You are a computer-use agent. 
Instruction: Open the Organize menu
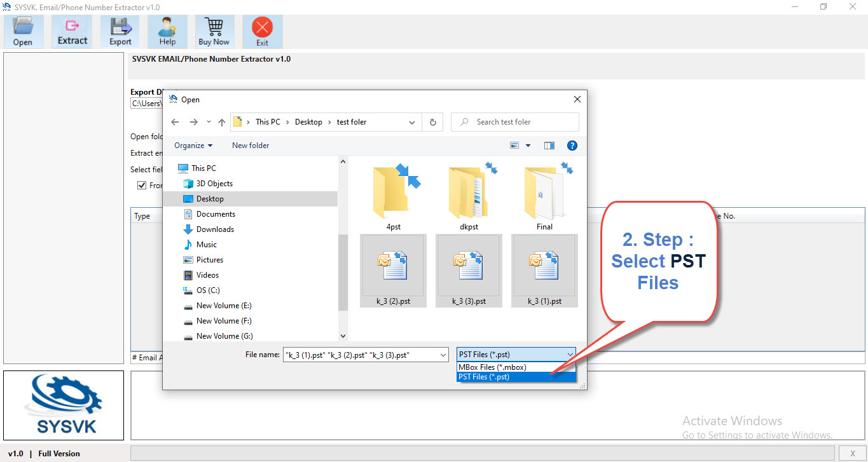coord(193,146)
